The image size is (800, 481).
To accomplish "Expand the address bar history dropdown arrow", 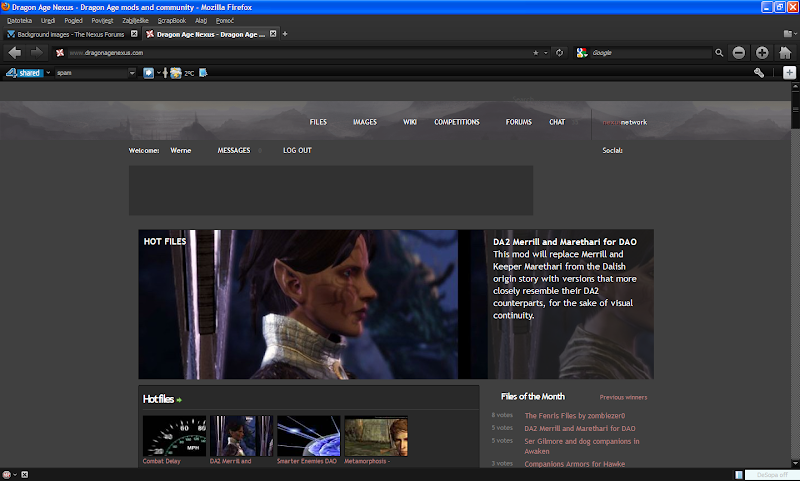I will 546,53.
